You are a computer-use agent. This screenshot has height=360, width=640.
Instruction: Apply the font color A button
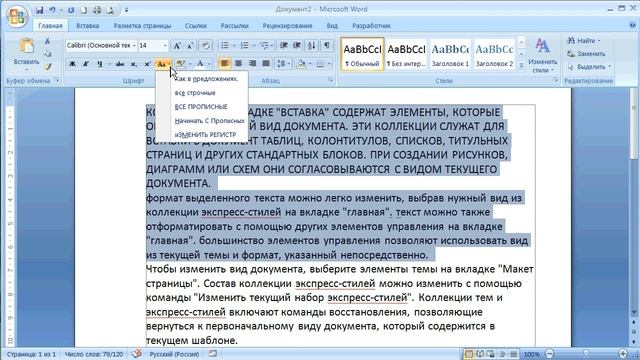pyautogui.click(x=200, y=64)
